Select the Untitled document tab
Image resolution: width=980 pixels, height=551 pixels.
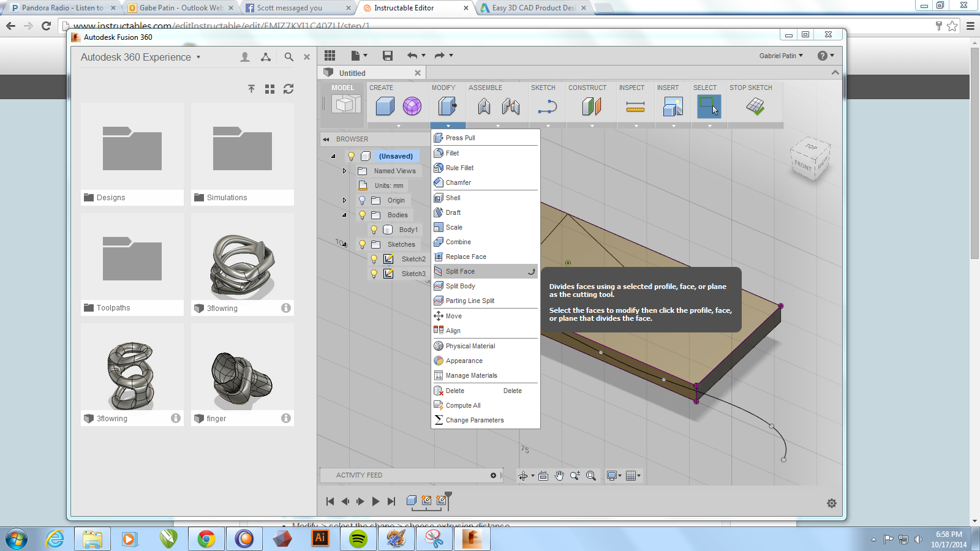click(372, 73)
